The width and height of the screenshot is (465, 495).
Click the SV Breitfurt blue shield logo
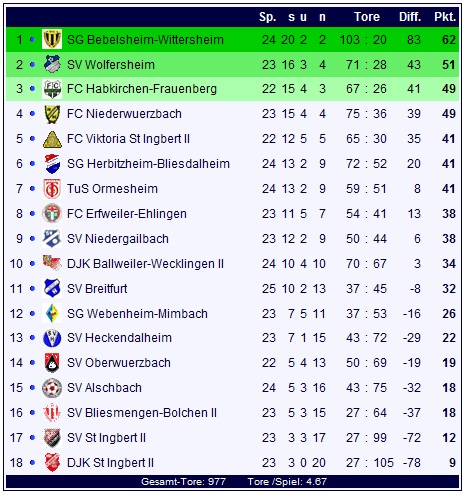click(x=52, y=288)
